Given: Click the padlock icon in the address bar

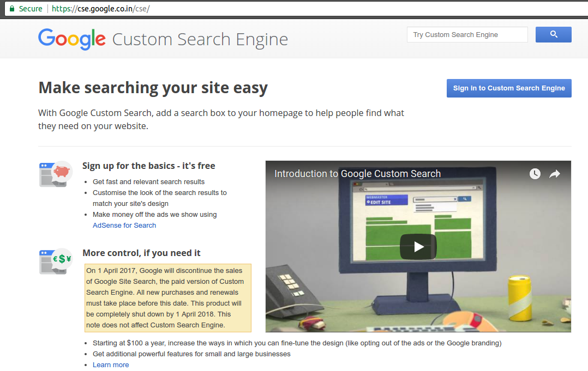Looking at the screenshot, I should point(13,8).
